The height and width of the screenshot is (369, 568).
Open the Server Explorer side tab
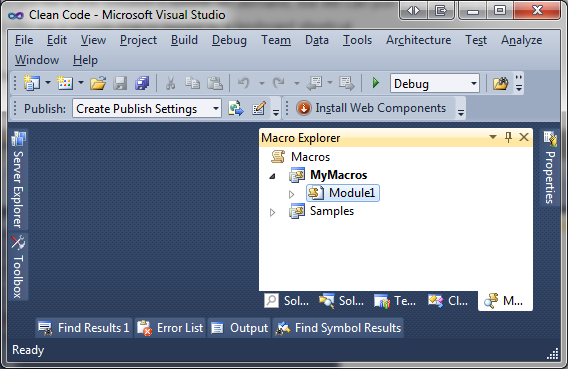tap(18, 180)
